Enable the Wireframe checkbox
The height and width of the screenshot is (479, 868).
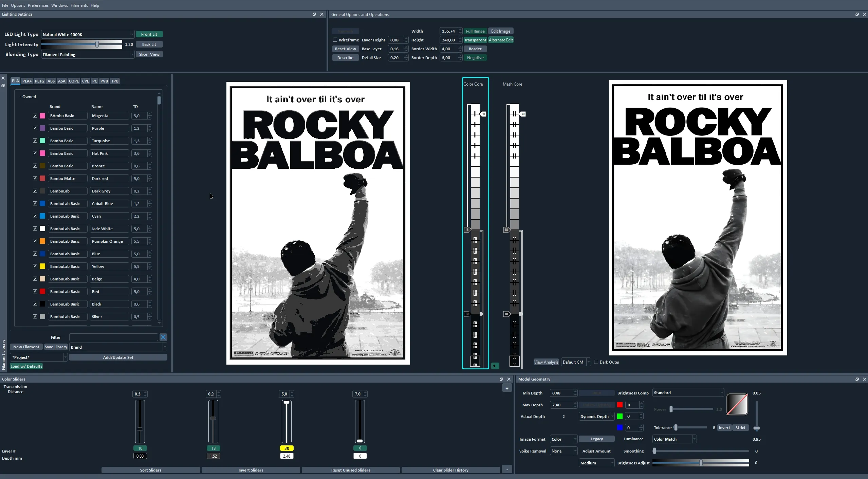tap(335, 40)
